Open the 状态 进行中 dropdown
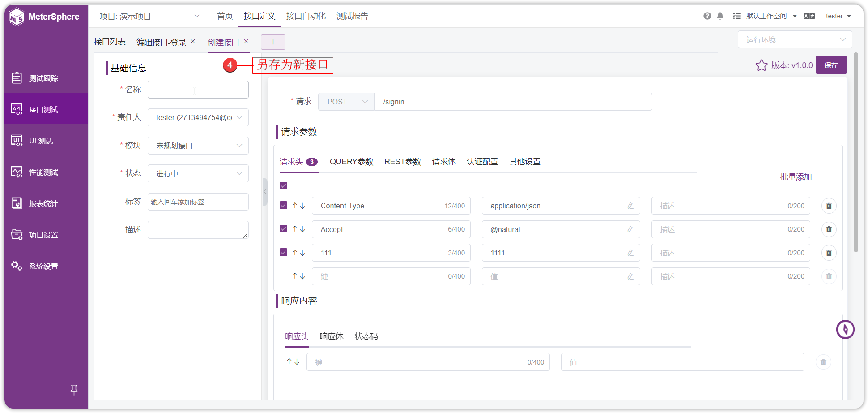This screenshot has width=868, height=413. 198,173
